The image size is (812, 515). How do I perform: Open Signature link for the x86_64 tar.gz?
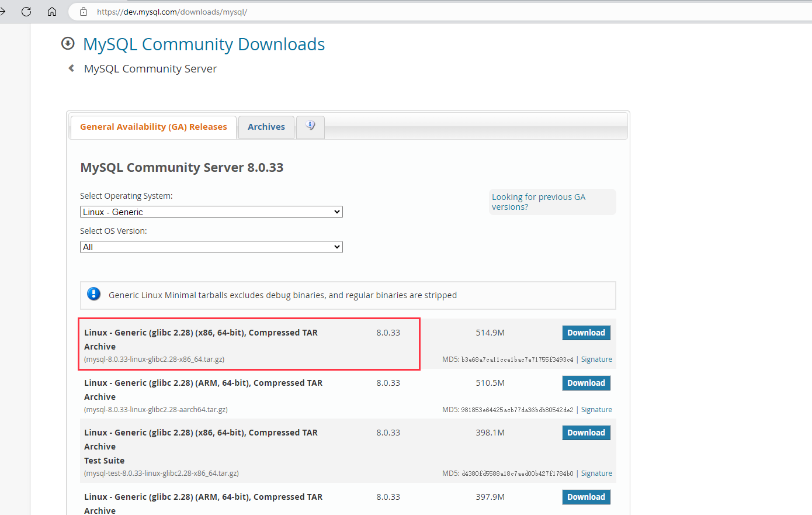coord(596,360)
